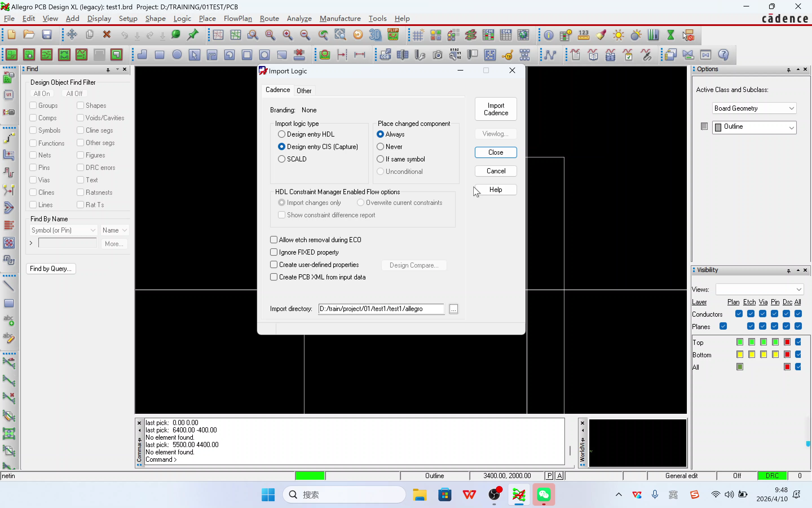The image size is (812, 508).
Task: Click All On in Design Object Find Filter
Action: click(x=42, y=93)
